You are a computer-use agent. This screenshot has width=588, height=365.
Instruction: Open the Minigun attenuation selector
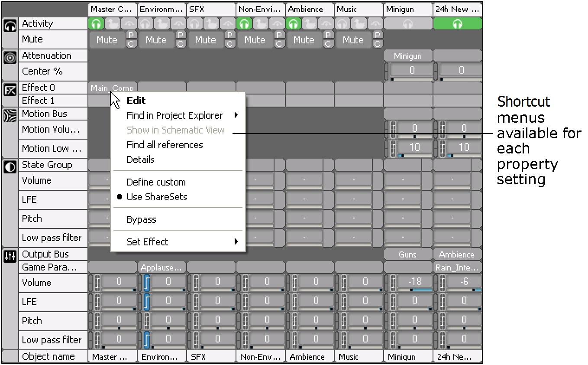408,56
